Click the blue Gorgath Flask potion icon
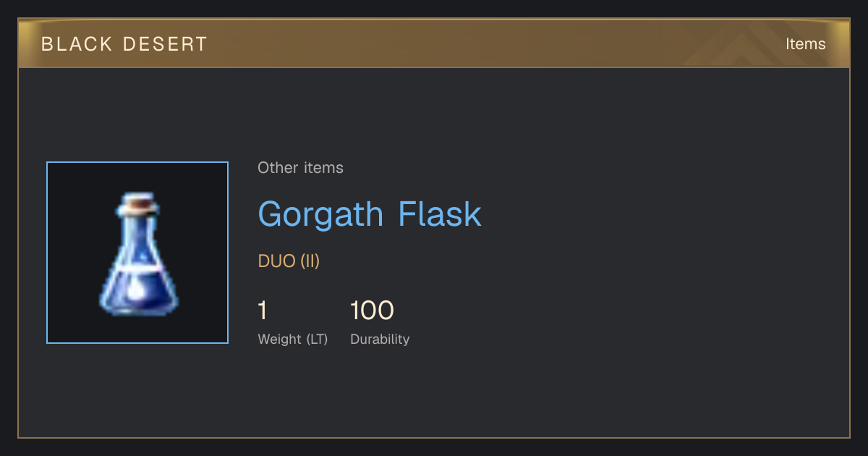Viewport: 868px width, 456px height. (x=138, y=253)
